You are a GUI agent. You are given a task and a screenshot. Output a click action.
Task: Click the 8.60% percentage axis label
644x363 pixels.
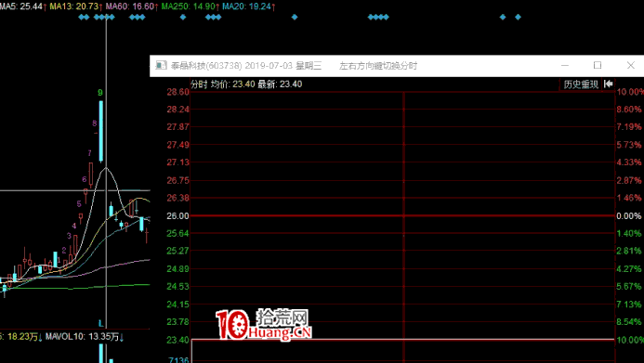click(x=629, y=110)
